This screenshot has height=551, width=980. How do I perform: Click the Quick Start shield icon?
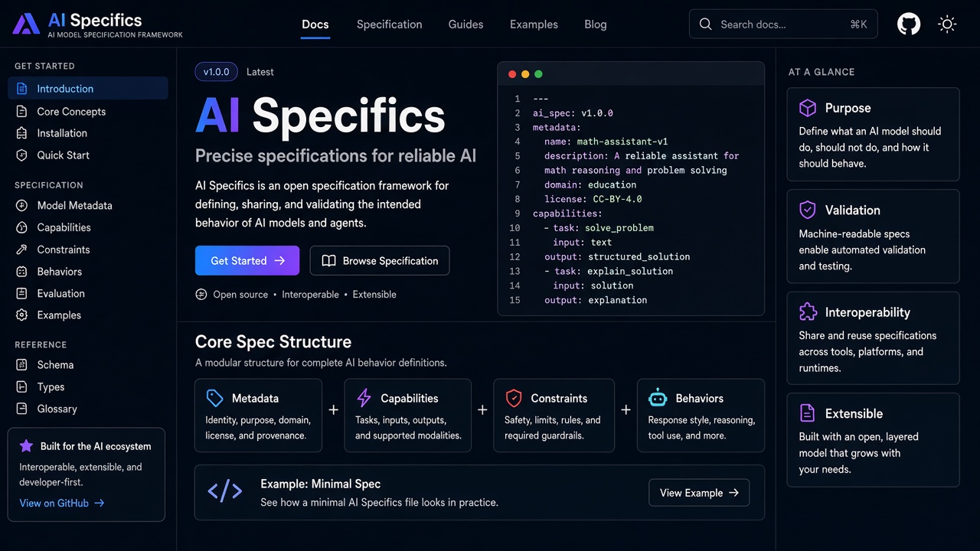click(21, 155)
